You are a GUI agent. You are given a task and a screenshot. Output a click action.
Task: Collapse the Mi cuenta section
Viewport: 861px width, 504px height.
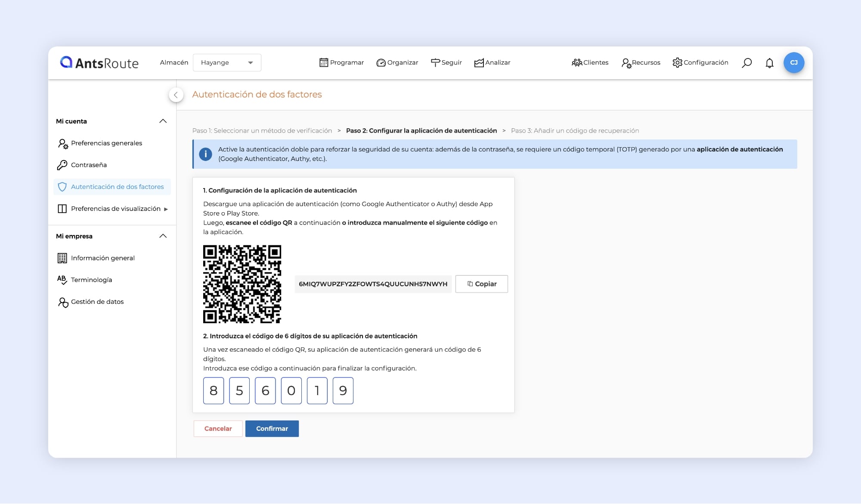pos(163,121)
